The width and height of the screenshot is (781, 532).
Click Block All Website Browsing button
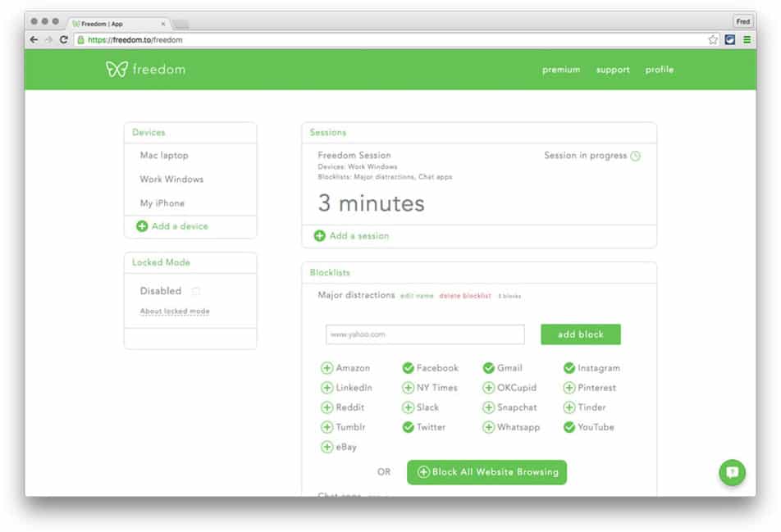click(486, 472)
